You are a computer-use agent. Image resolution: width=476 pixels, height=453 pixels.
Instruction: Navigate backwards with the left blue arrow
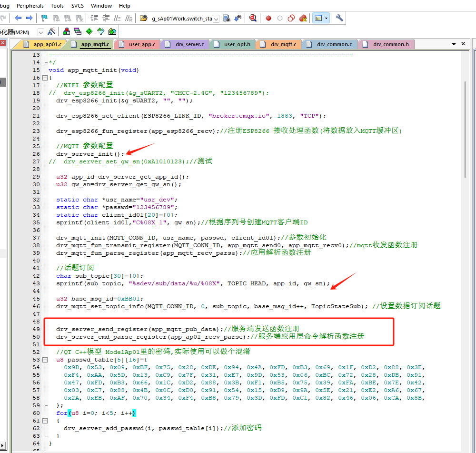18,18
